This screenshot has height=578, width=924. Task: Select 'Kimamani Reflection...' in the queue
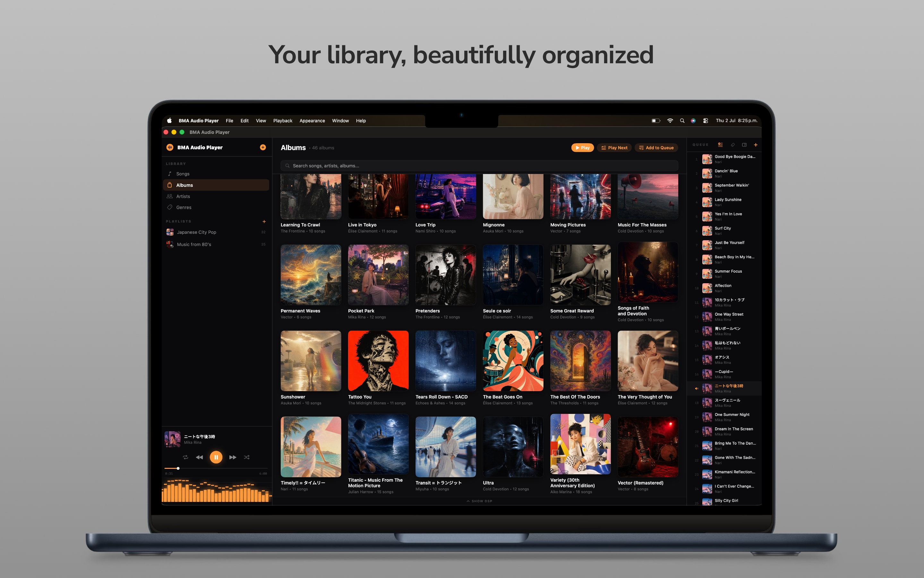coord(724,474)
